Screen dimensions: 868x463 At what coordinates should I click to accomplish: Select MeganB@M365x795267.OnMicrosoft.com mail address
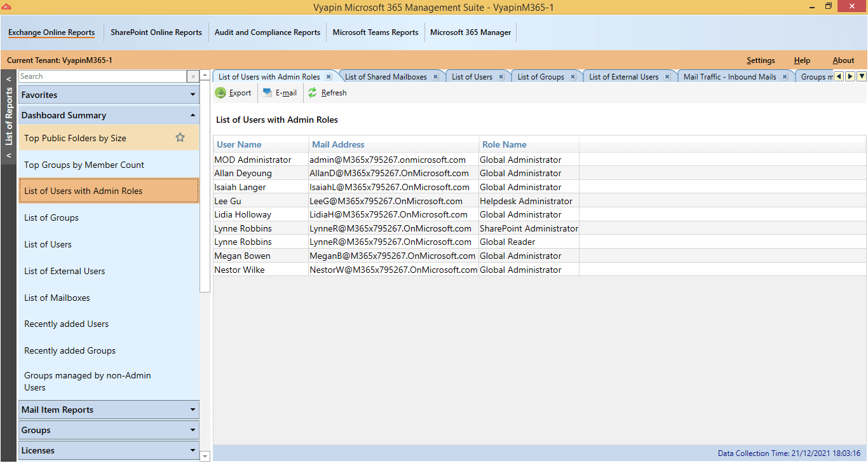point(394,256)
